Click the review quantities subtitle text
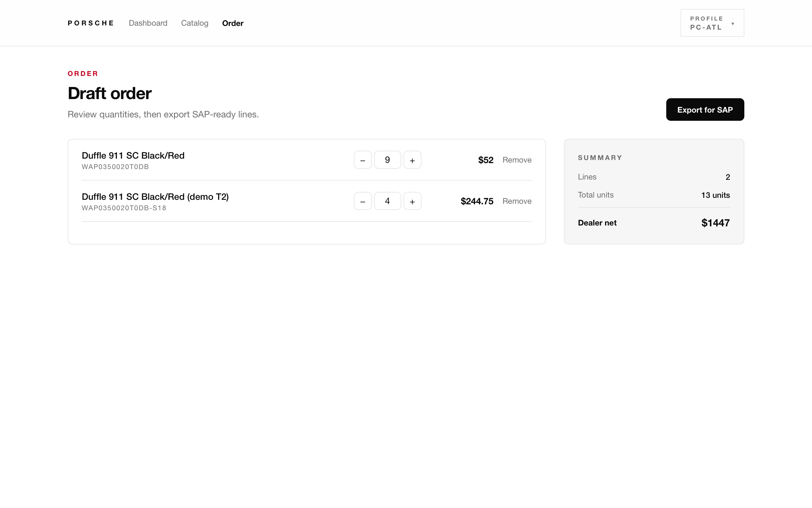This screenshot has height=508, width=812. pos(163,115)
